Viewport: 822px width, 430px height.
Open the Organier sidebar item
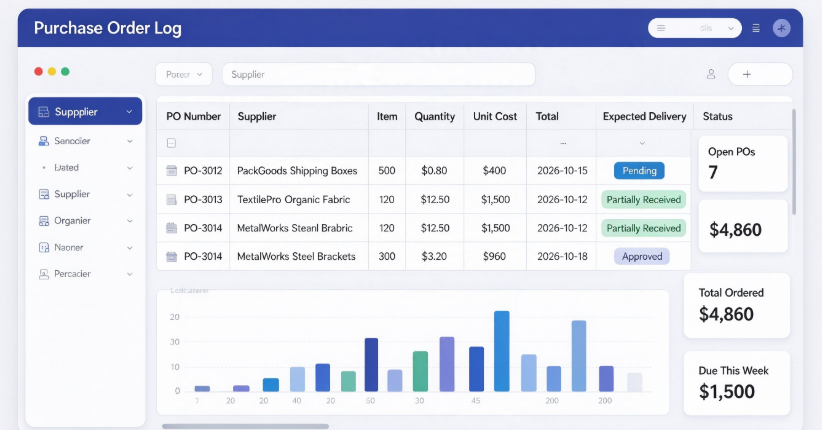point(85,221)
